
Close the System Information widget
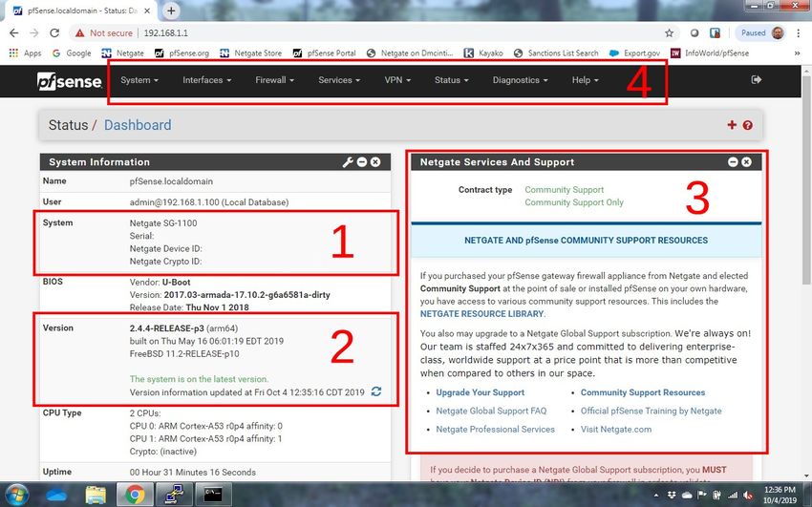[375, 162]
